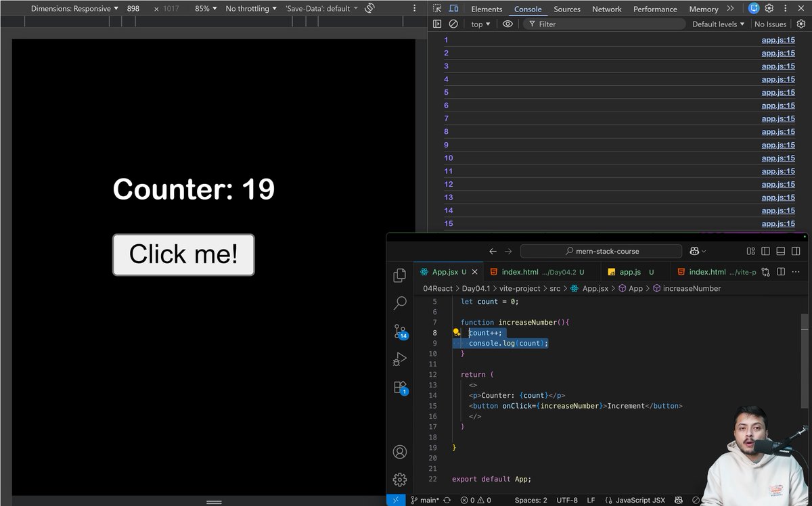Clear the DevTools console
The width and height of the screenshot is (812, 506).
(452, 24)
